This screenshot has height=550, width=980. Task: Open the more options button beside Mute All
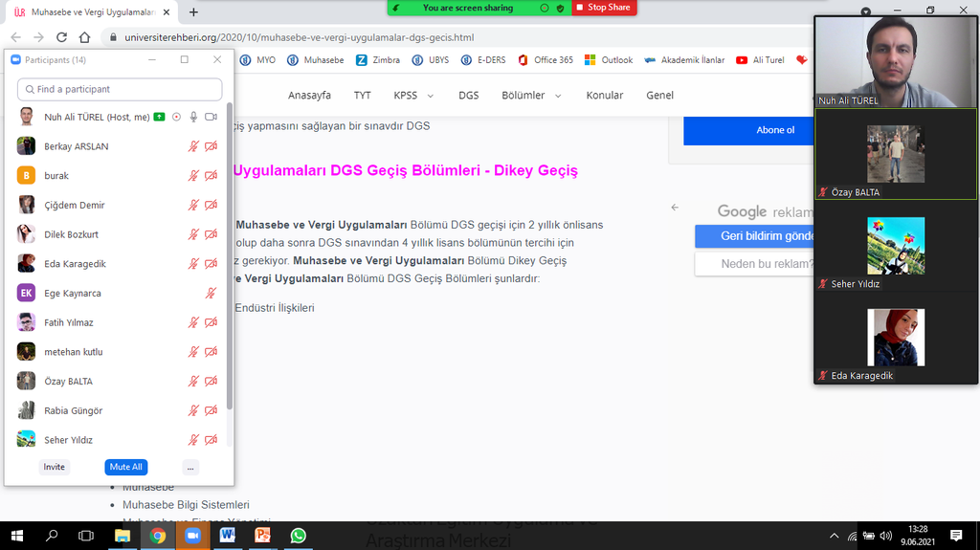pos(190,467)
